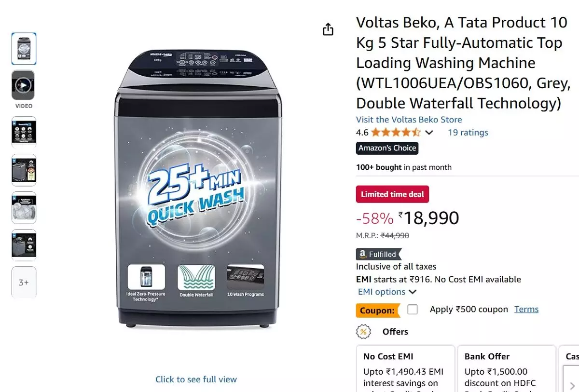
Task: Show the drum interior thumbnail image
Action: [24, 207]
